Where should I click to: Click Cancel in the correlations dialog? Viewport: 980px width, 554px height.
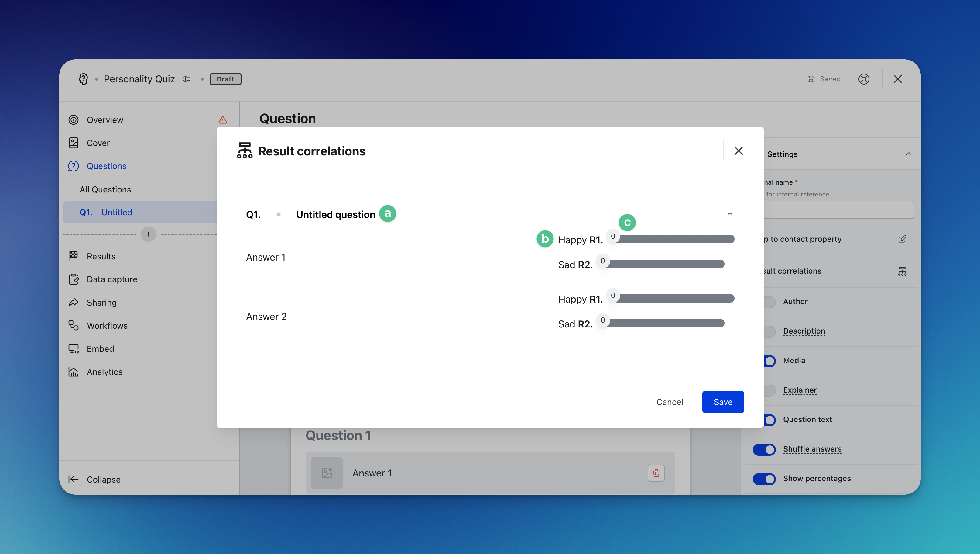tap(670, 402)
